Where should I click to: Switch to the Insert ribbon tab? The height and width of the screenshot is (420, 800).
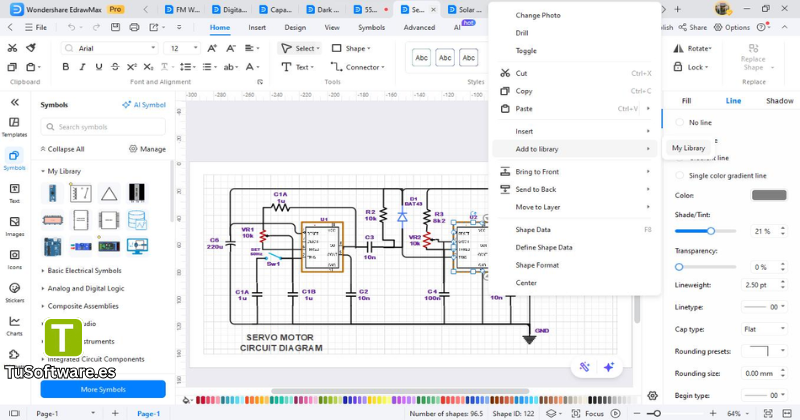(x=257, y=28)
